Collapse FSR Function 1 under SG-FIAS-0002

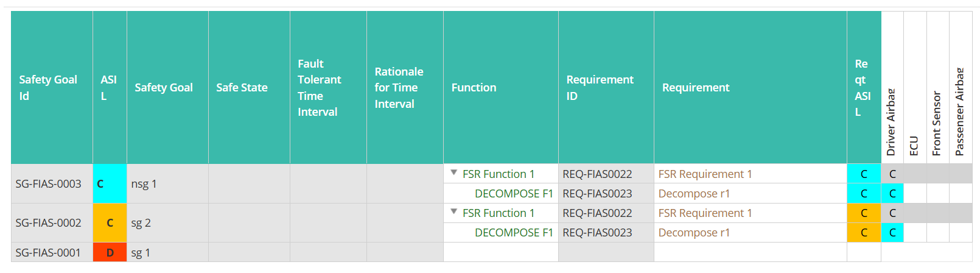point(453,212)
